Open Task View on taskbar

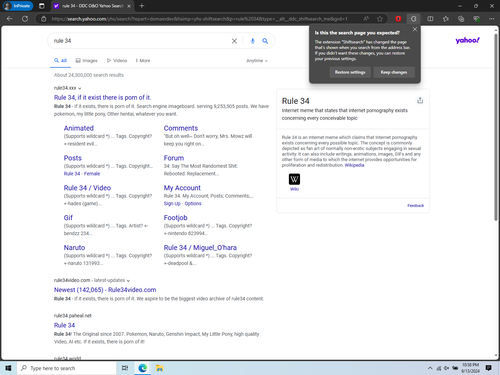pos(125,368)
